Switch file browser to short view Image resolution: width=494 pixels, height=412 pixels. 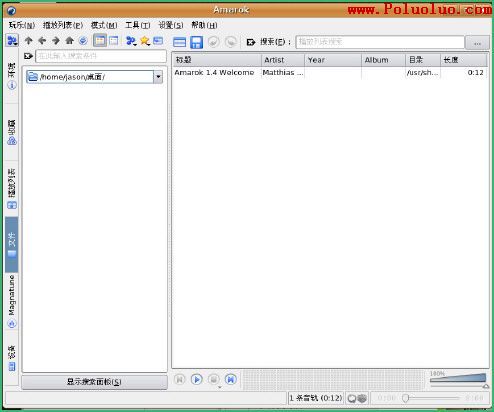pyautogui.click(x=100, y=41)
